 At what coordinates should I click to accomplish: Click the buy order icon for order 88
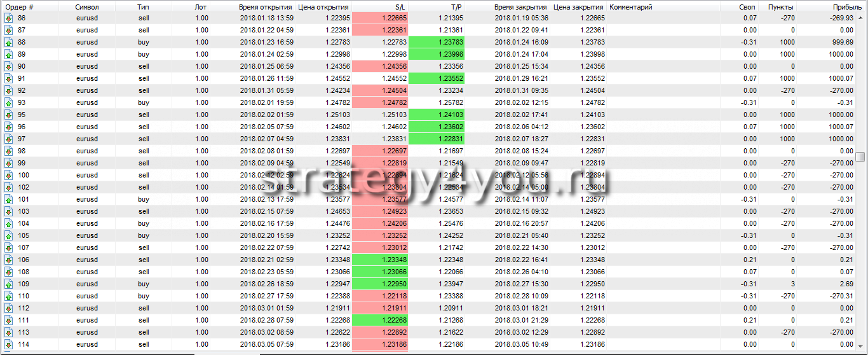point(8,42)
